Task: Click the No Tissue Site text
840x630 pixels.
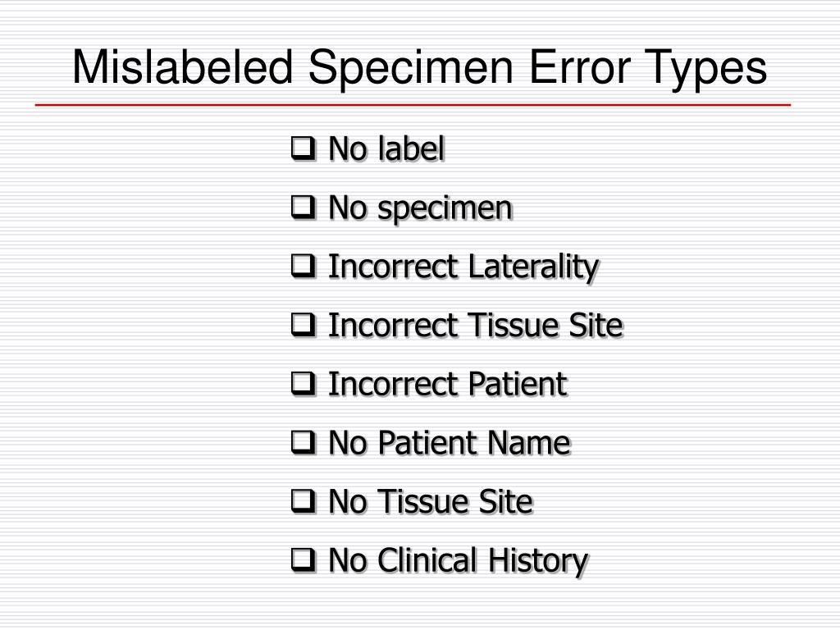Action: click(431, 502)
